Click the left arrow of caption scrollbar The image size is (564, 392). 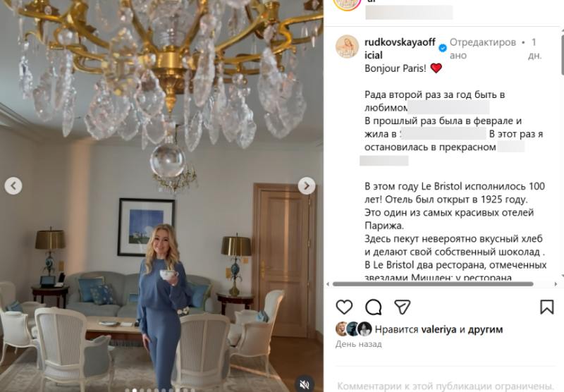tap(328, 283)
